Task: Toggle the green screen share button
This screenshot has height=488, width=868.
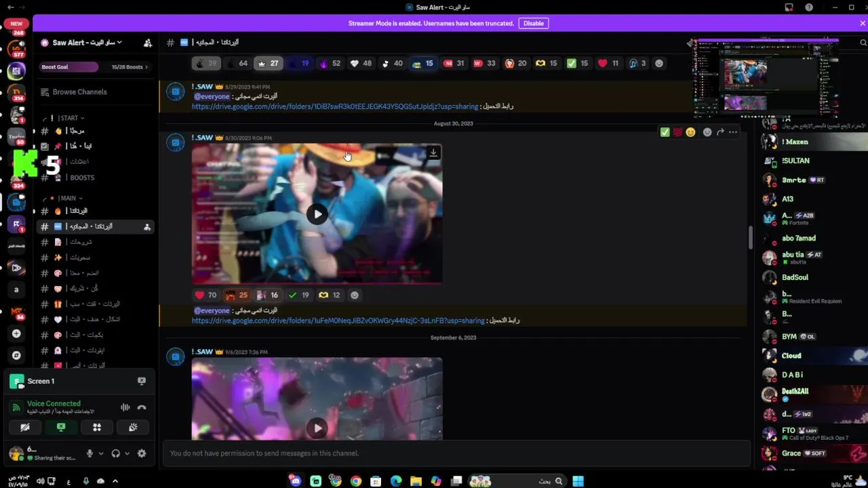Action: coord(61,427)
